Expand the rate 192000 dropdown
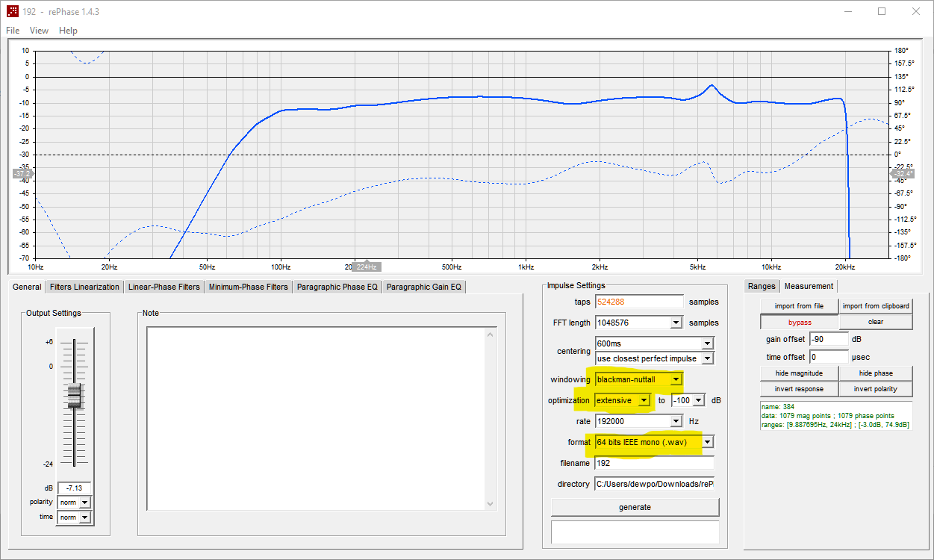Viewport: 934px width, 560px height. (x=639, y=421)
